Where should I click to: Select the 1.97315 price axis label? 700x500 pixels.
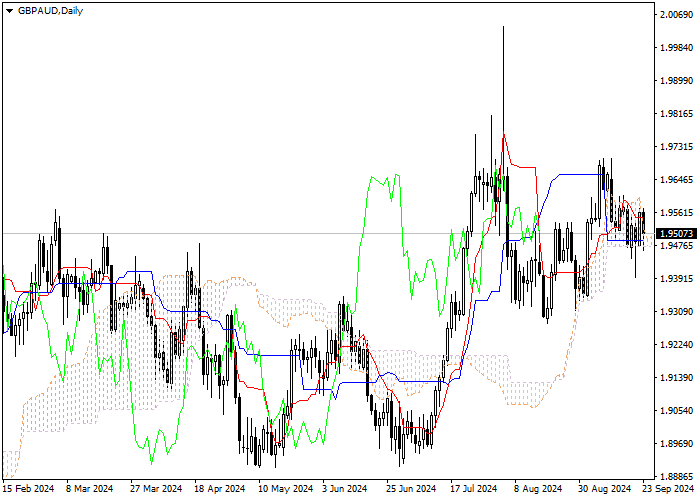point(676,147)
